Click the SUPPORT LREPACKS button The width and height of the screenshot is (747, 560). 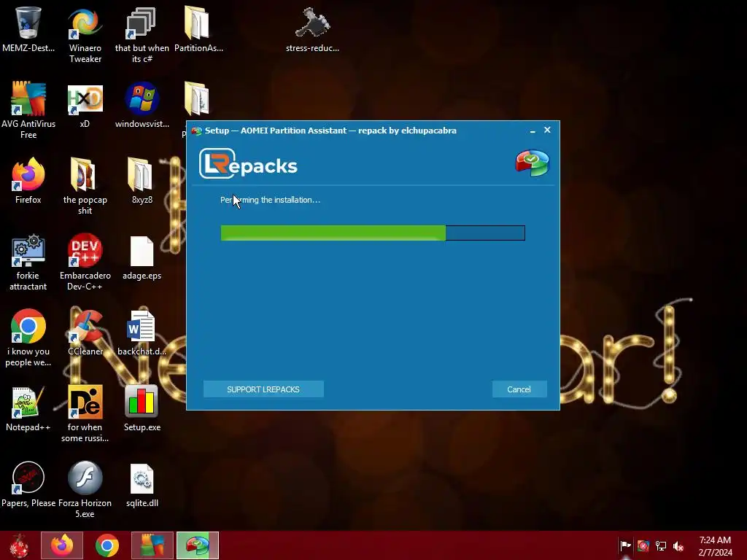click(263, 389)
